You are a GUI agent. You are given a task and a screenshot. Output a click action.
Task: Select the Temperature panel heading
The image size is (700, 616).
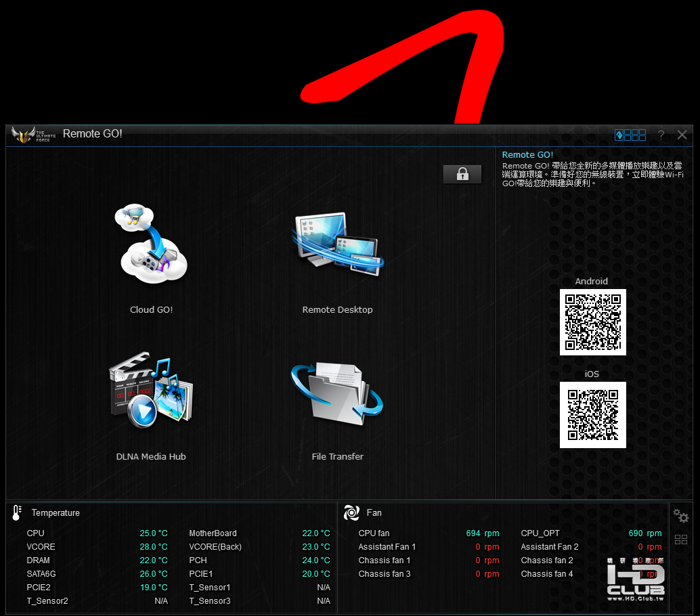pyautogui.click(x=56, y=513)
